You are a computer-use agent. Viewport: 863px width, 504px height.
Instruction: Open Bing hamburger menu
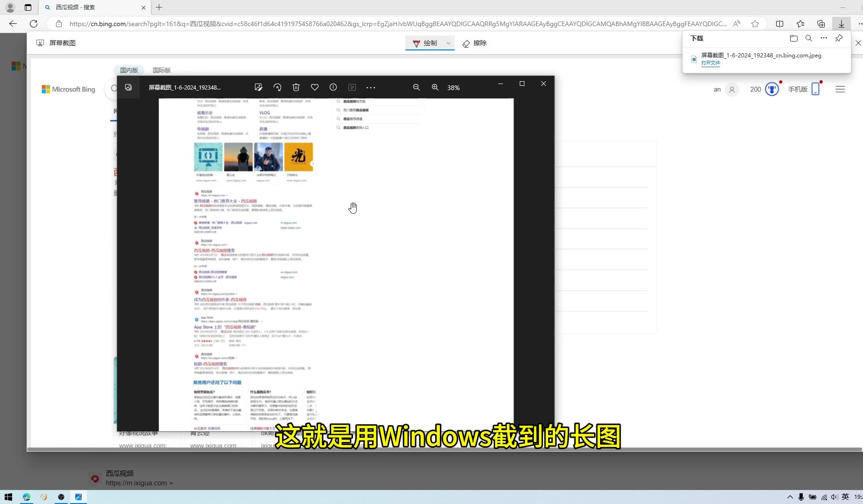(840, 89)
